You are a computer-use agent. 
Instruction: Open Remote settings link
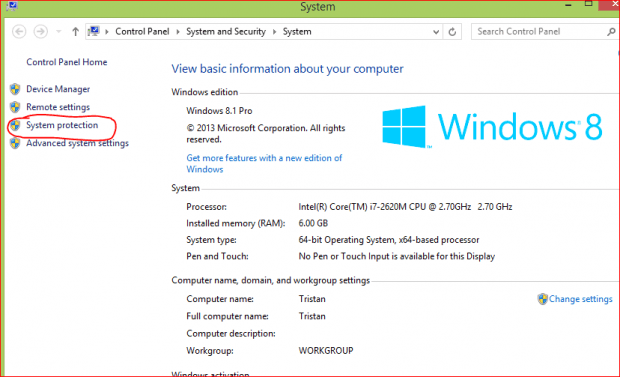click(58, 107)
